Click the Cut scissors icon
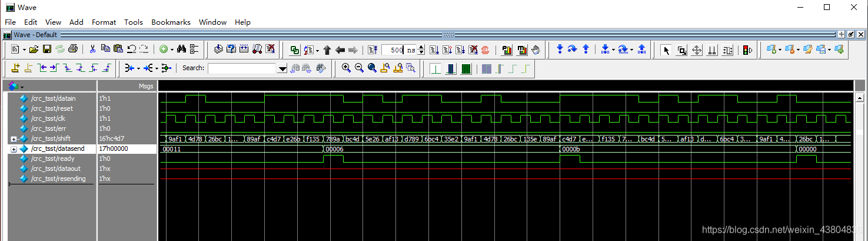Screen dimensions: 868x241 (92, 49)
